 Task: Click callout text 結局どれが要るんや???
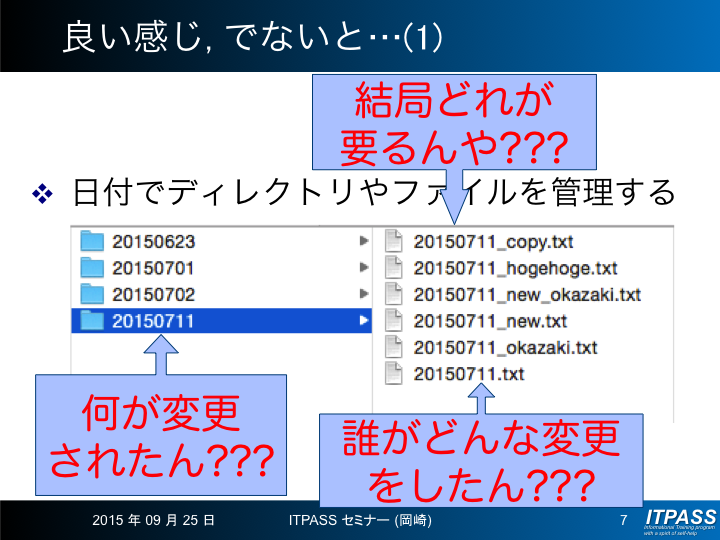pos(454,123)
